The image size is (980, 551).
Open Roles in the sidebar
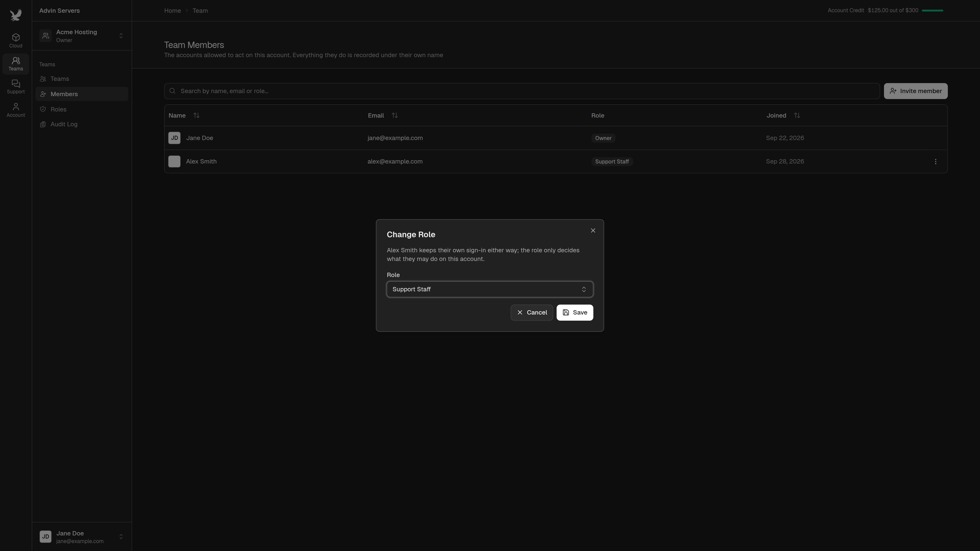pyautogui.click(x=82, y=109)
